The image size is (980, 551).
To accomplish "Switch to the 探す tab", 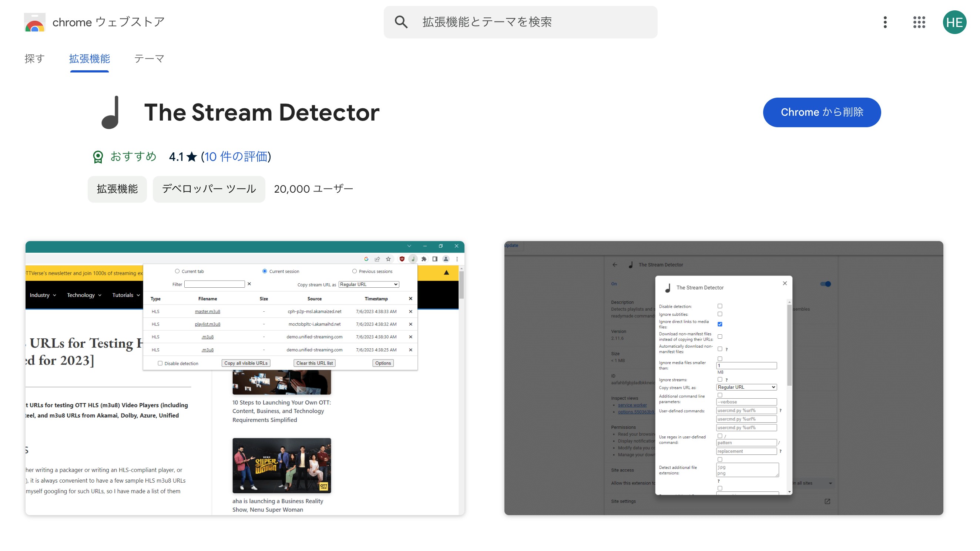I will click(35, 58).
